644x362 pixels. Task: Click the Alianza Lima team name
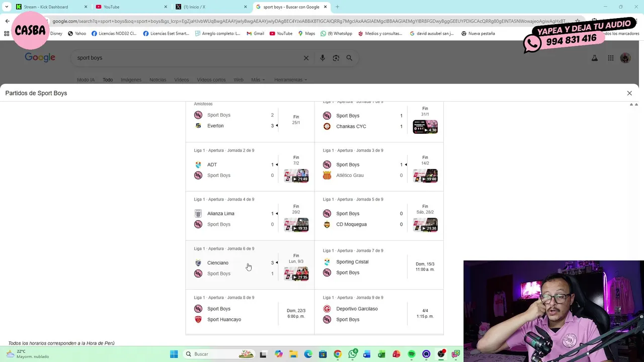click(x=221, y=214)
